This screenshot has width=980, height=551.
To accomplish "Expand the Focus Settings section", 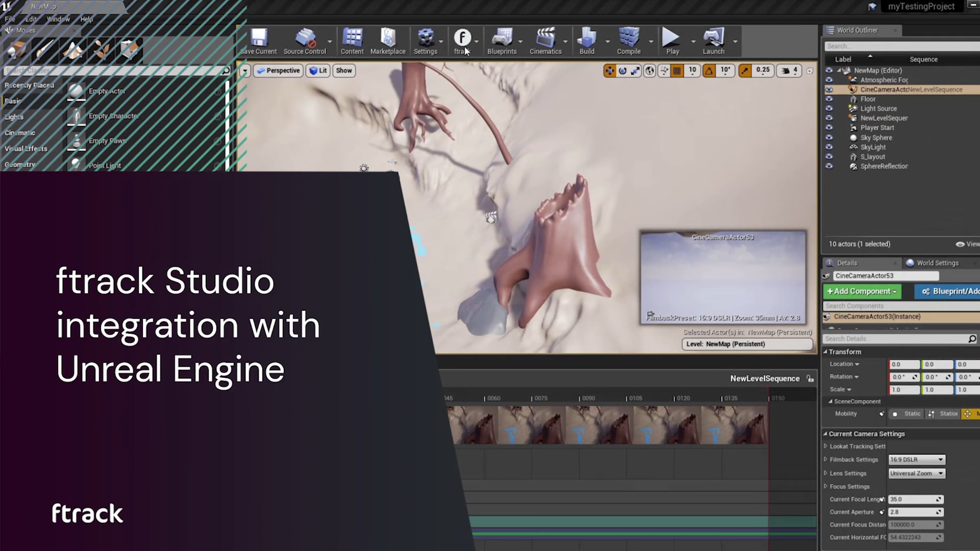I will [x=826, y=486].
